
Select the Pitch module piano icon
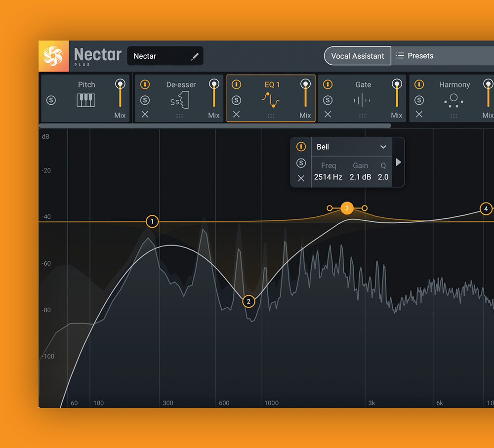(x=86, y=100)
